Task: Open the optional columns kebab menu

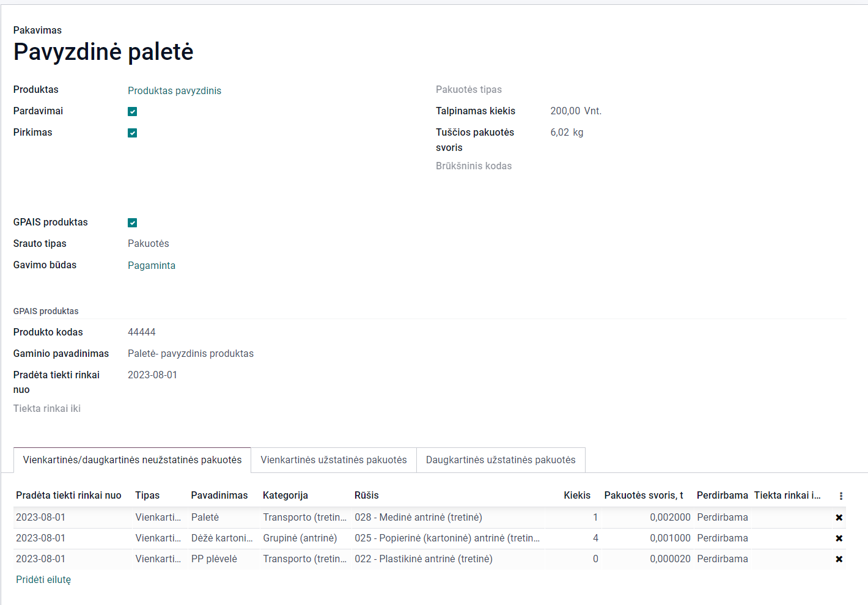Action: coord(840,496)
